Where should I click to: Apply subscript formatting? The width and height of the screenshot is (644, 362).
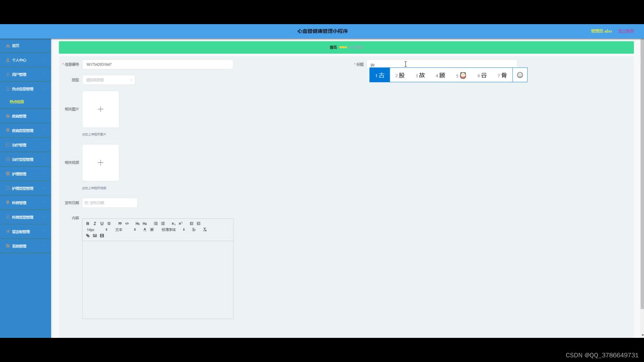pyautogui.click(x=173, y=224)
